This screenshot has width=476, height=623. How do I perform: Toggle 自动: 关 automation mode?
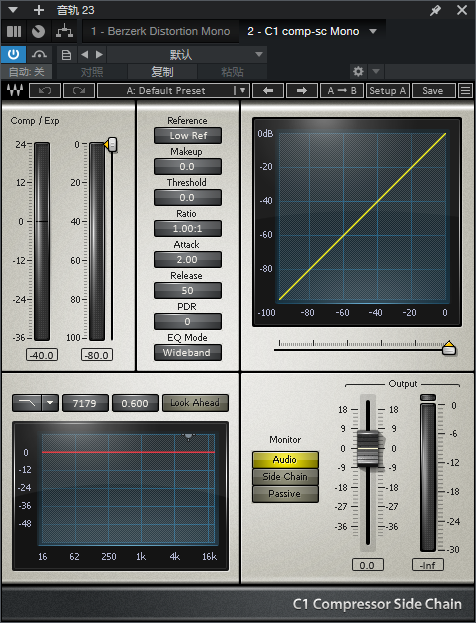[27, 72]
